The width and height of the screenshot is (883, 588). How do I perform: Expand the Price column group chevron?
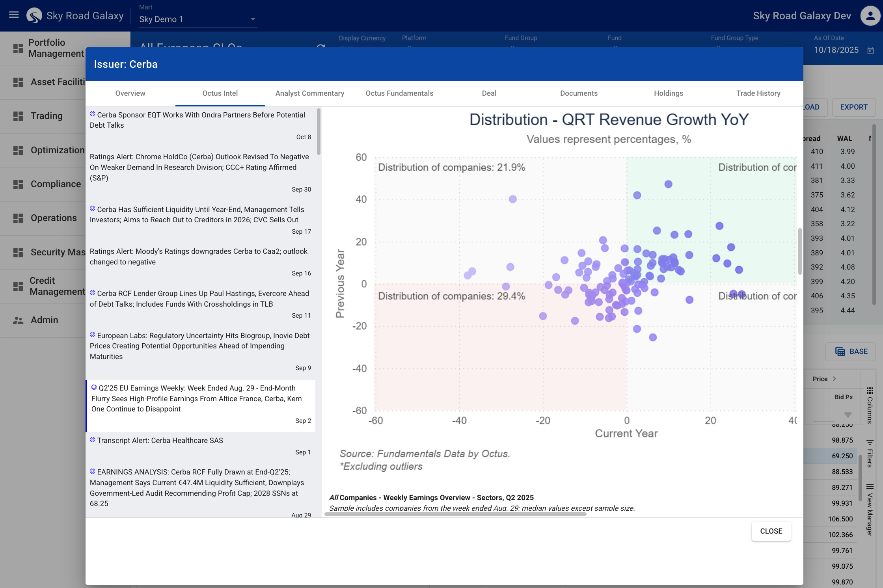pos(835,379)
